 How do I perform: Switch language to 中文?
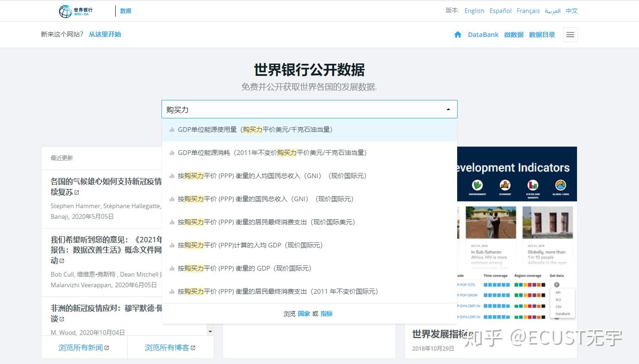pyautogui.click(x=572, y=11)
